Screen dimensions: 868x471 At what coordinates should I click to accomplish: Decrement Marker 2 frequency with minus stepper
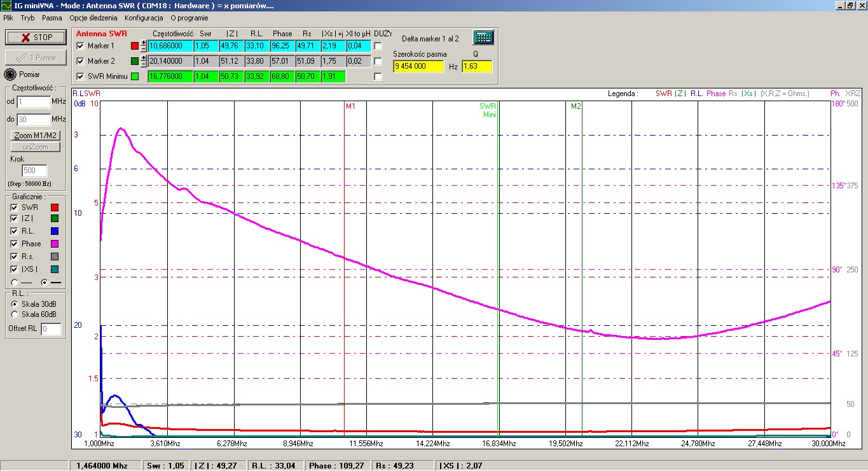[144, 64]
